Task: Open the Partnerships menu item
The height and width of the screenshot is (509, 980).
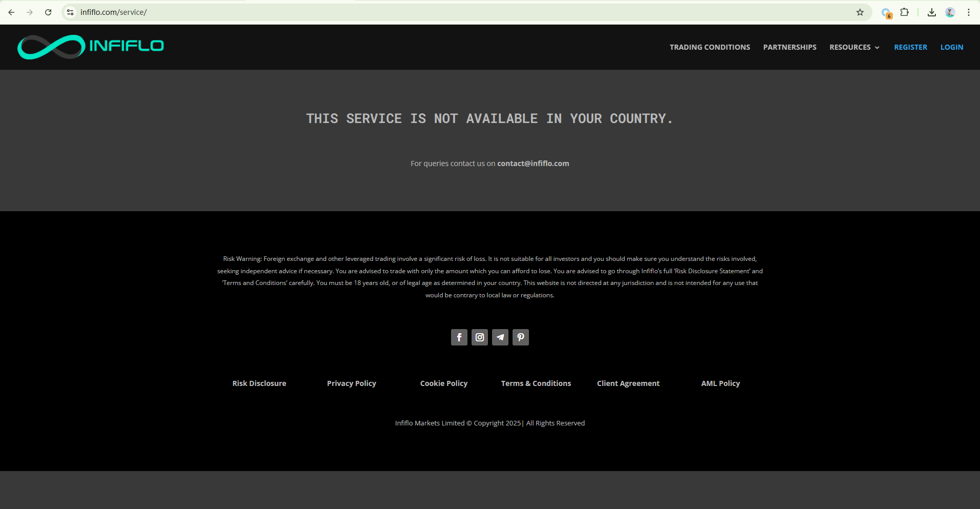Action: (x=789, y=47)
